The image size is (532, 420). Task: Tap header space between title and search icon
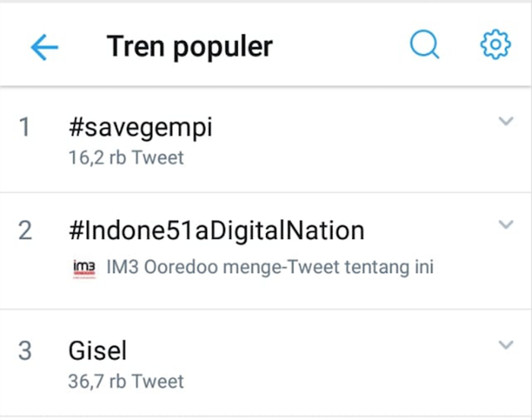(x=341, y=46)
